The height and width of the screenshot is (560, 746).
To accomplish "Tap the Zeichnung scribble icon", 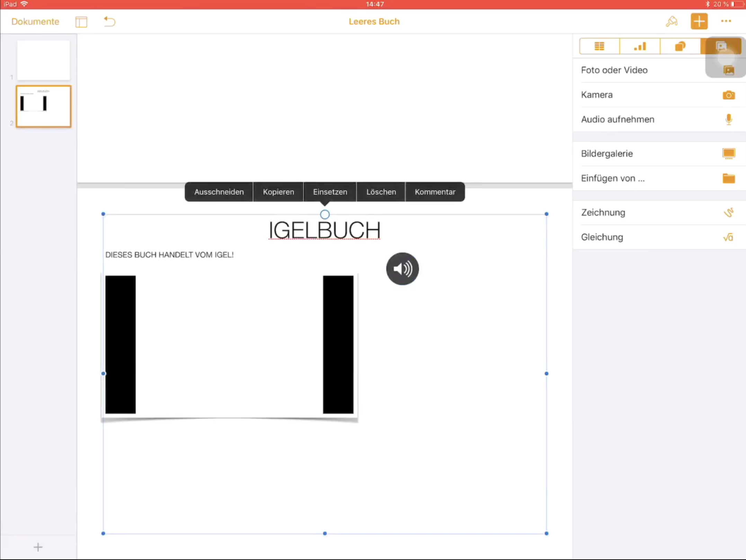I will (x=728, y=213).
